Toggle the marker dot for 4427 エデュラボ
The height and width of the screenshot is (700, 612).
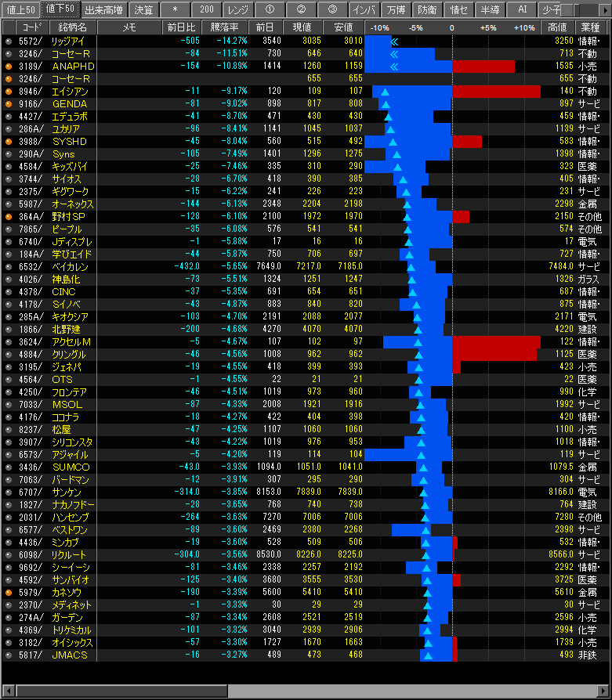pyautogui.click(x=9, y=117)
